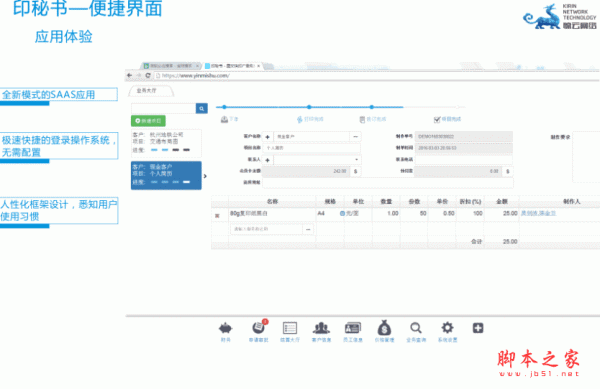Click the first progress node on the slider
Screen dimensions: 600x389
[x=224, y=107]
